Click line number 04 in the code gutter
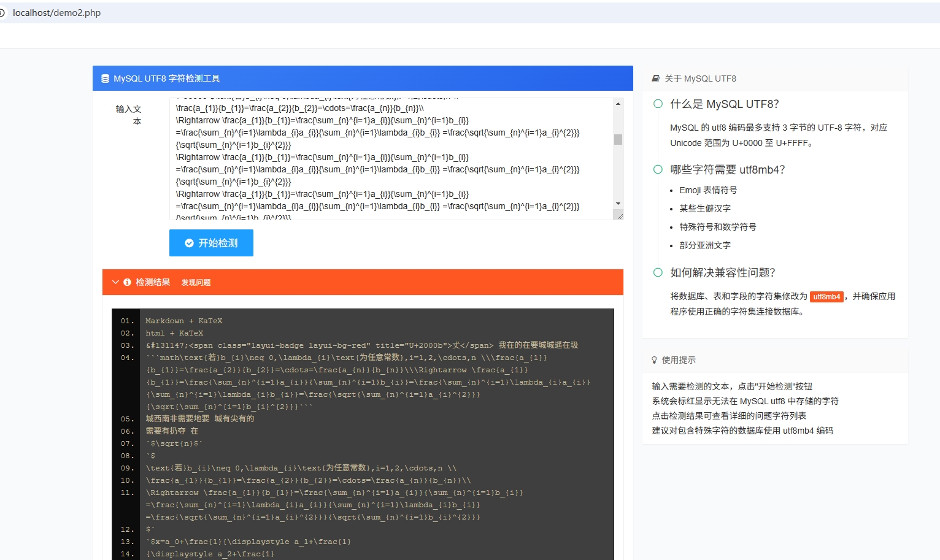The image size is (940, 560). 127,358
